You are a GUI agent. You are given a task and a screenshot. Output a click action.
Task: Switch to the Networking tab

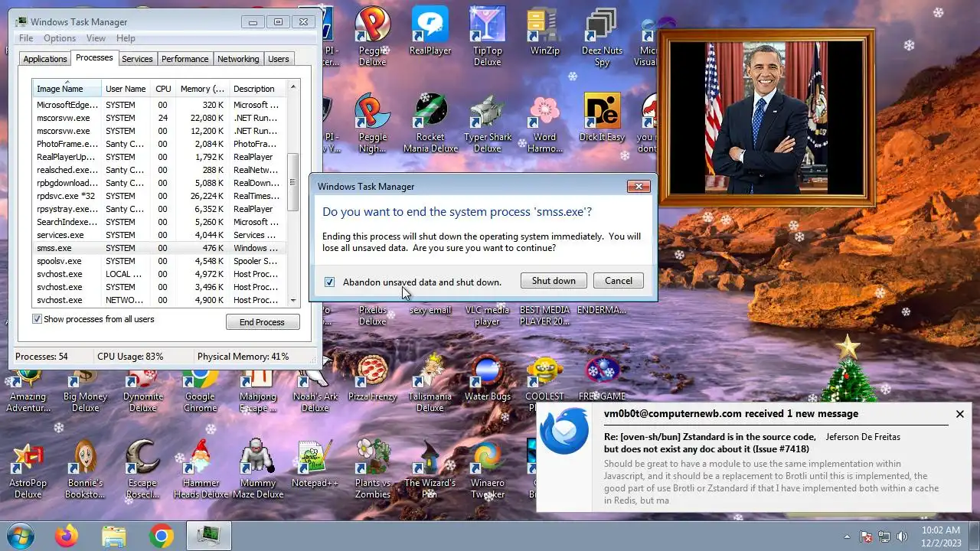[x=238, y=59]
